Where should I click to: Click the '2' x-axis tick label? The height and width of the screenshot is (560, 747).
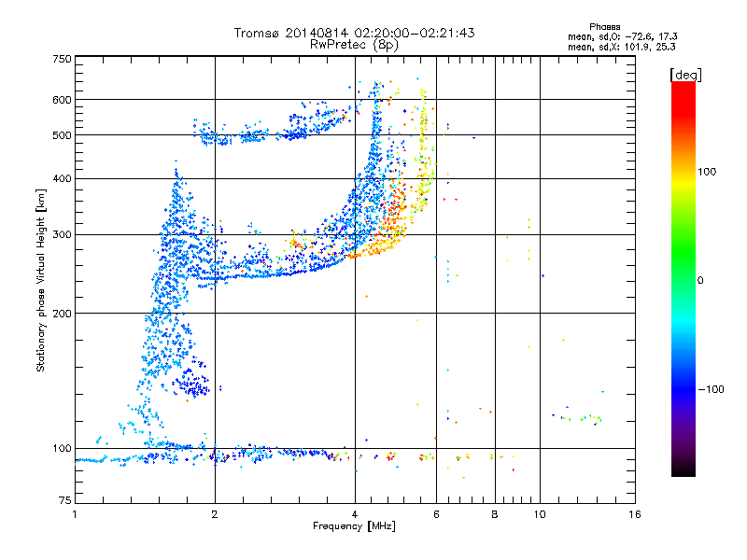pyautogui.click(x=215, y=514)
